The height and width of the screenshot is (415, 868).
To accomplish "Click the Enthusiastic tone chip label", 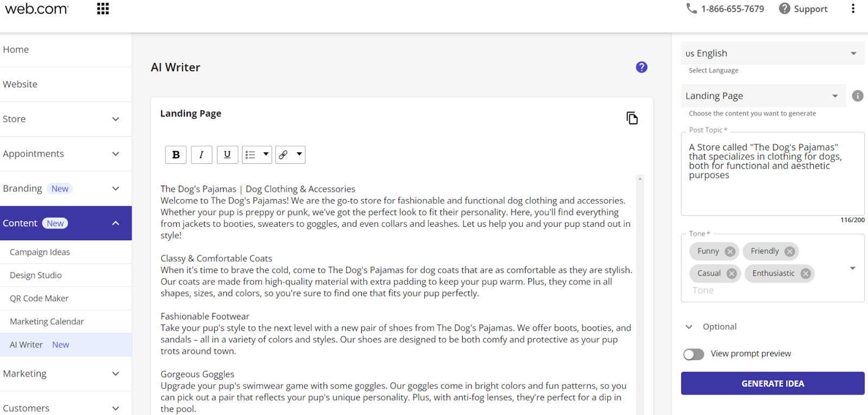I will pyautogui.click(x=774, y=273).
